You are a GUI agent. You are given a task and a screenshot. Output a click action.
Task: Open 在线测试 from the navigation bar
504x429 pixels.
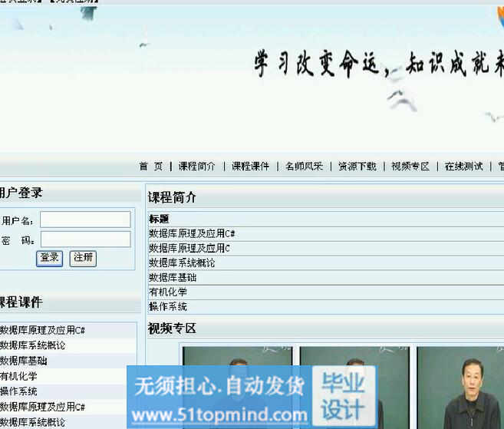point(464,167)
